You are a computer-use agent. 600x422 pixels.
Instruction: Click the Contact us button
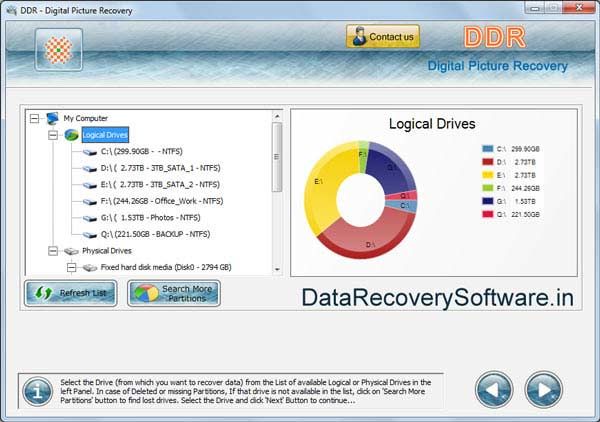pyautogui.click(x=383, y=37)
